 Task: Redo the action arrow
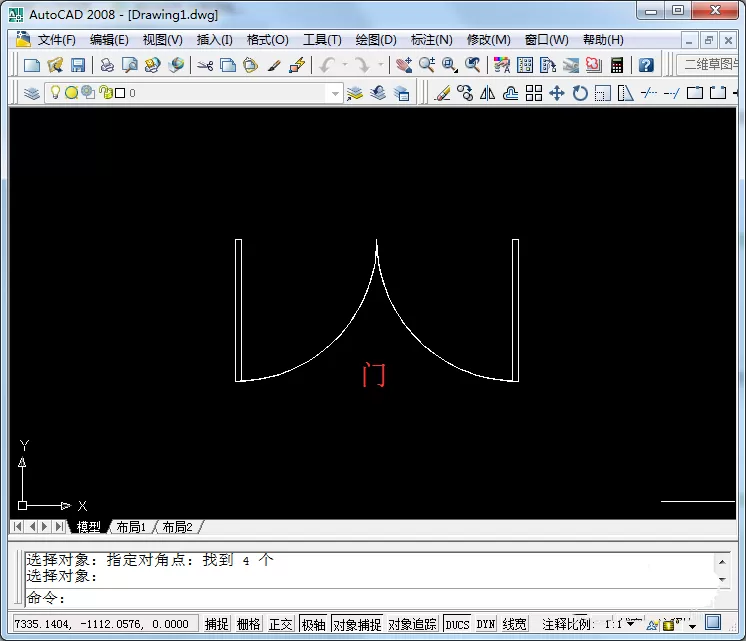coord(362,65)
